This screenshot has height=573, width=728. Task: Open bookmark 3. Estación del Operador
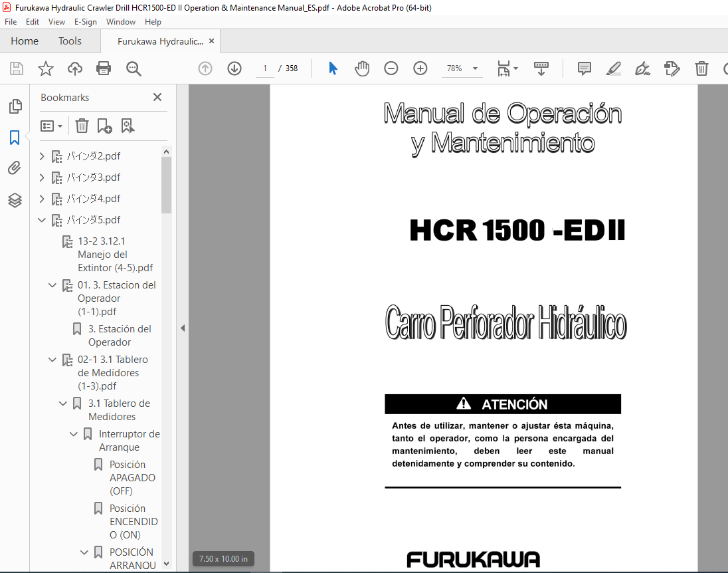[x=120, y=336]
